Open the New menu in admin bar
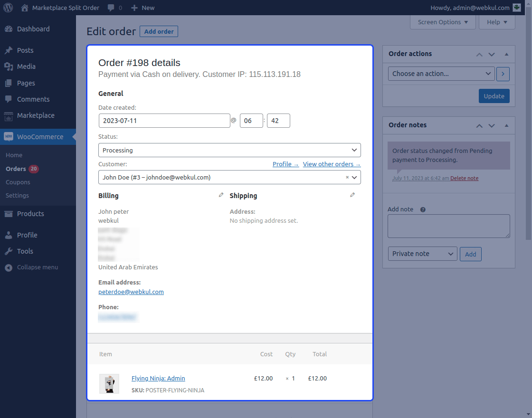 [x=143, y=8]
